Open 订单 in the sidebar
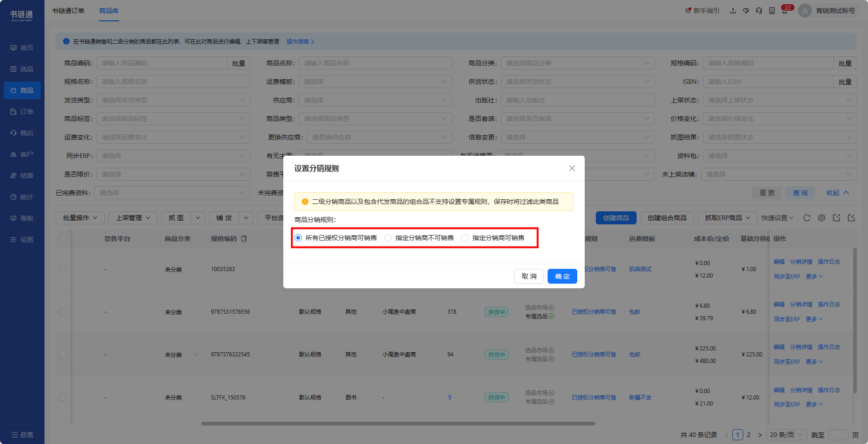The image size is (868, 444). (22, 112)
